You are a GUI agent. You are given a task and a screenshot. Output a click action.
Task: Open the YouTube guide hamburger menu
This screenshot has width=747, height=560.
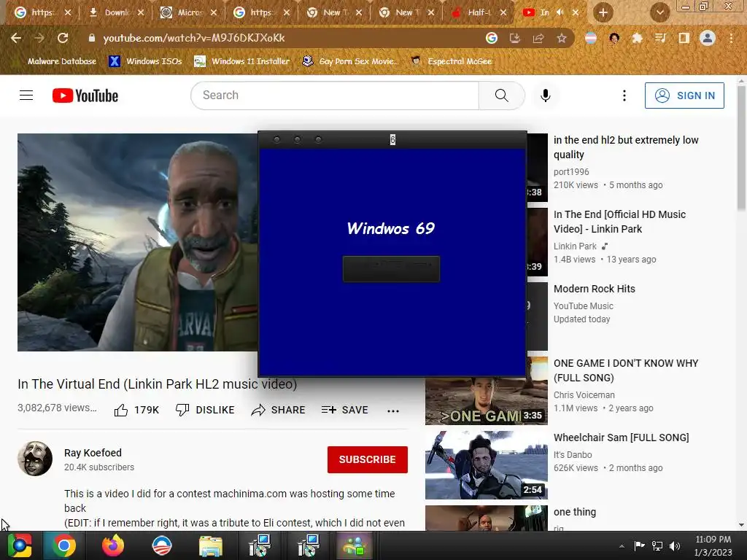point(26,96)
